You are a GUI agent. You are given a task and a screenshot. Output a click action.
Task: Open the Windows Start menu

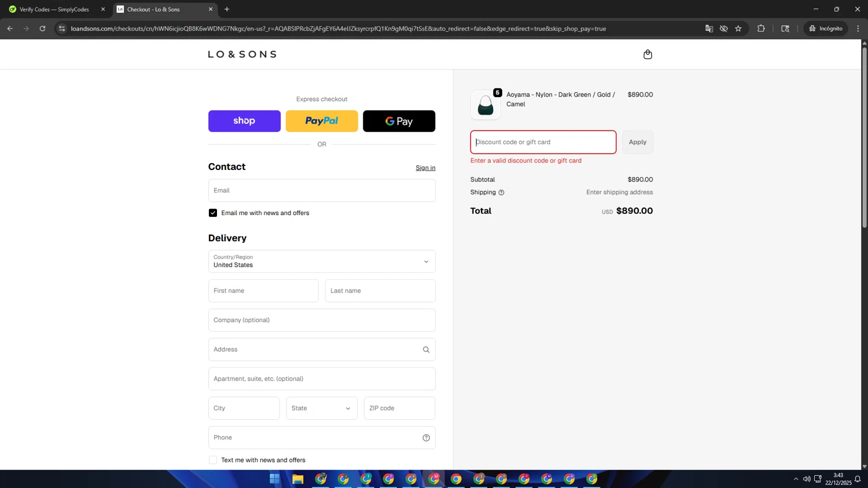coord(275,479)
